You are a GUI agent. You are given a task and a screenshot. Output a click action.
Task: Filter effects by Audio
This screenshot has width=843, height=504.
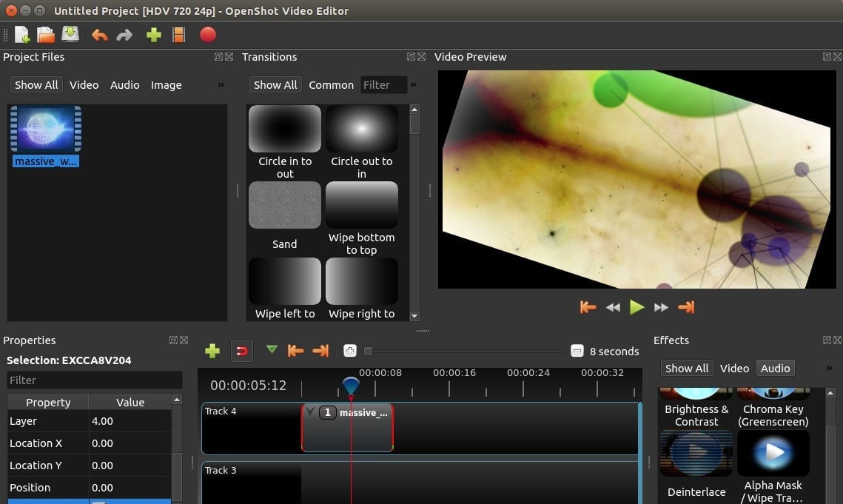[x=775, y=369]
